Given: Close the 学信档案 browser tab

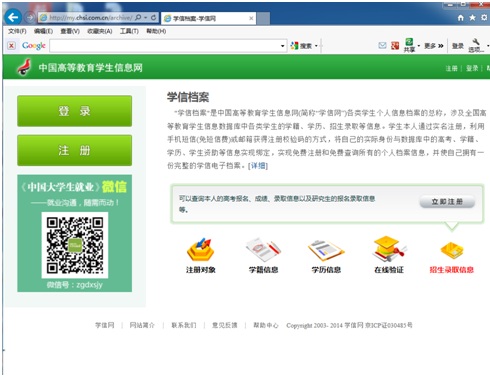Looking at the screenshot, I should coord(251,18).
